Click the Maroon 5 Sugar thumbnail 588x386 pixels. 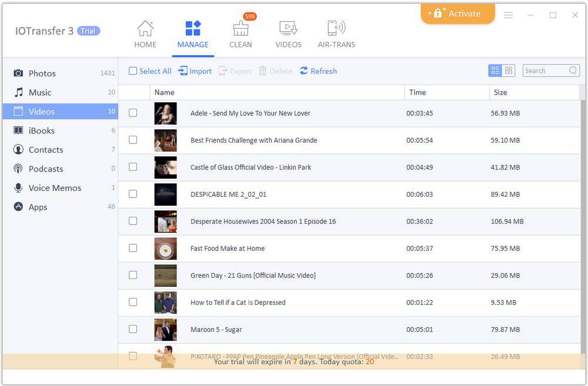(x=165, y=330)
